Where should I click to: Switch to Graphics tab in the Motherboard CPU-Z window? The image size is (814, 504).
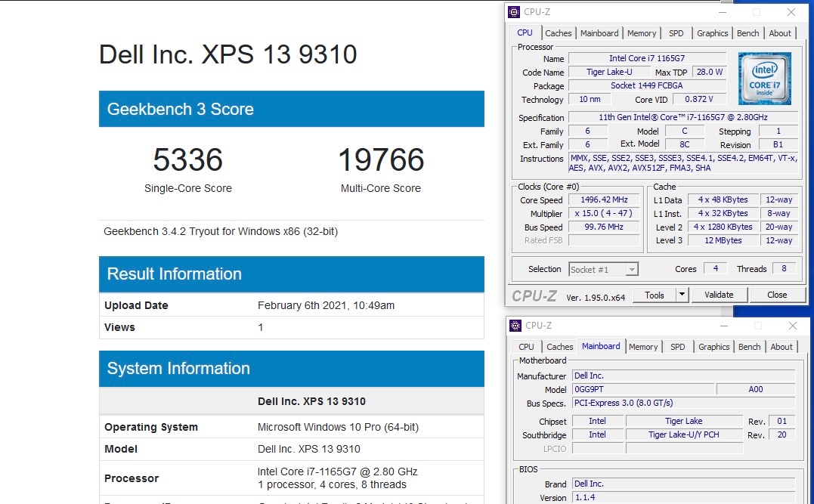pyautogui.click(x=713, y=347)
